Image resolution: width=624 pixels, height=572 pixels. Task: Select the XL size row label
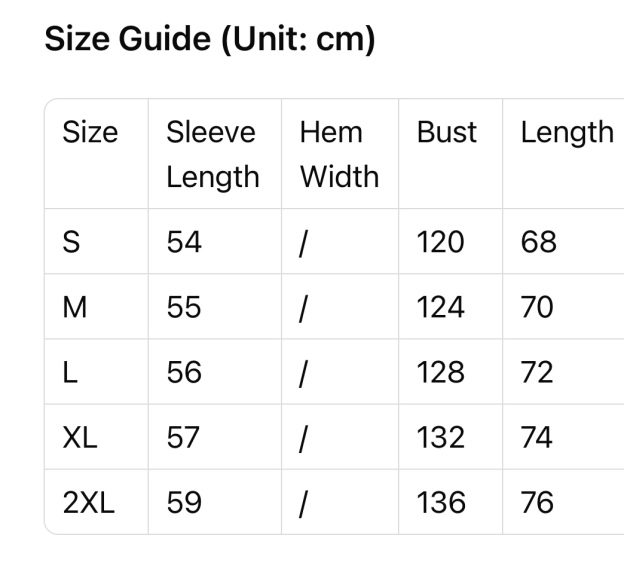[x=80, y=437]
